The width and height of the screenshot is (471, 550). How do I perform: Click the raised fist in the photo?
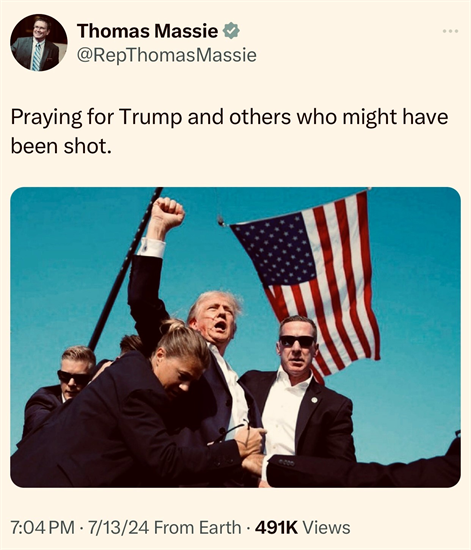coord(167,212)
